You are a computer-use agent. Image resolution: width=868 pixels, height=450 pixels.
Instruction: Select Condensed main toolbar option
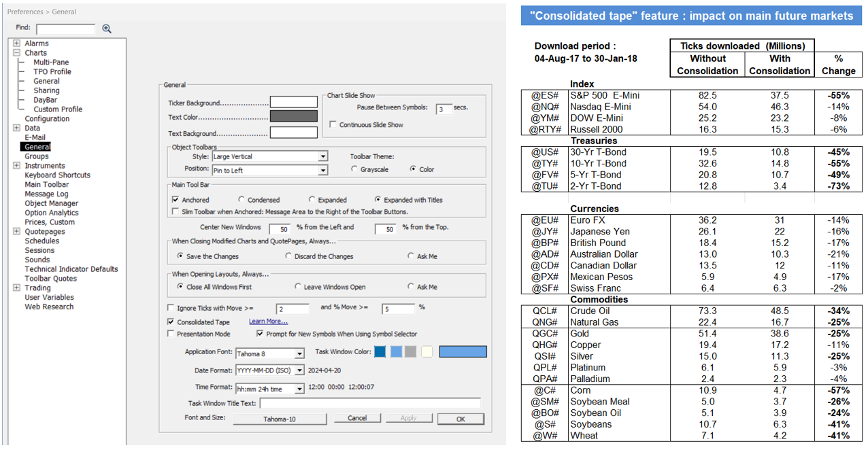coord(241,200)
